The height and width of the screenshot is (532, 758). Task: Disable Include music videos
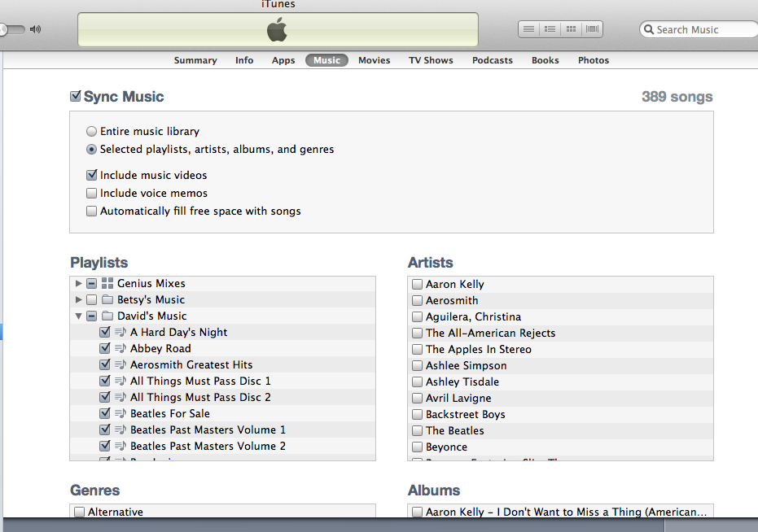coord(91,175)
